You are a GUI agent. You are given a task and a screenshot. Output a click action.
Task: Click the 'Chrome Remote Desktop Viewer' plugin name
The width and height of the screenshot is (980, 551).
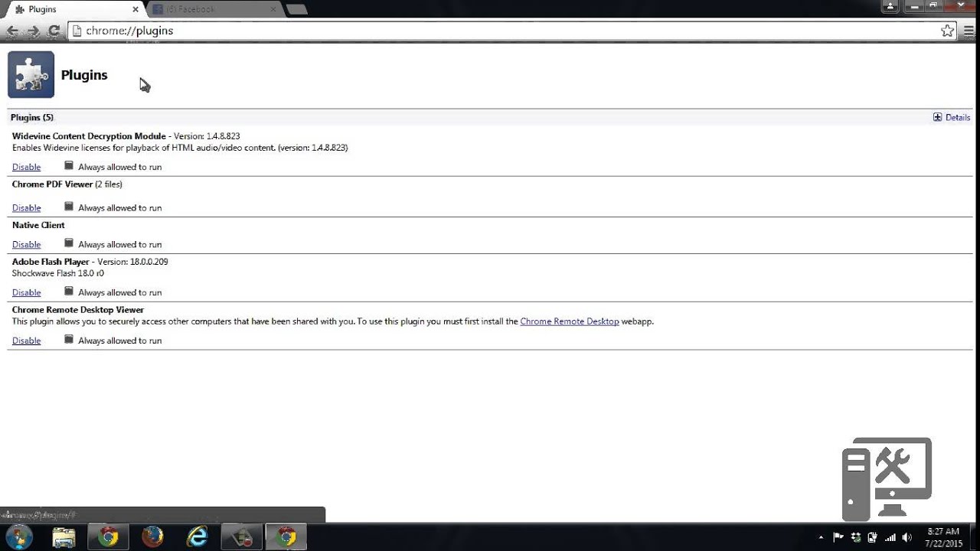78,310
